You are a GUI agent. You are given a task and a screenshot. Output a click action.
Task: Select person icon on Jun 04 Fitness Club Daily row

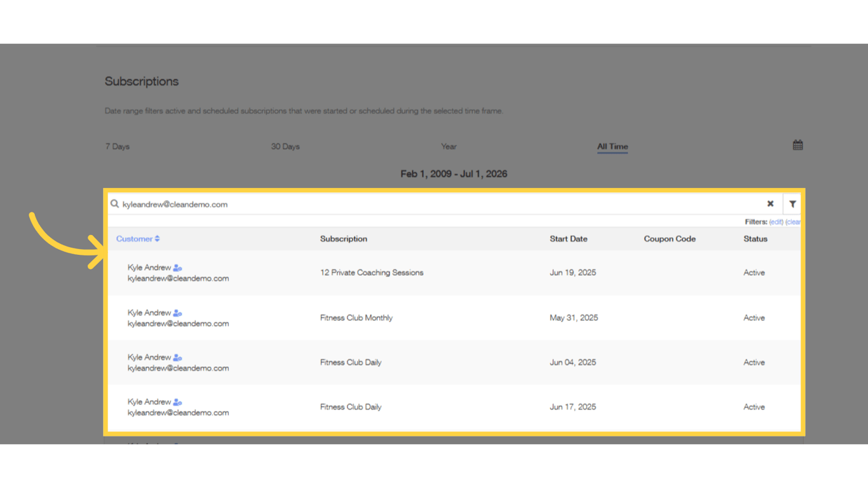(177, 357)
